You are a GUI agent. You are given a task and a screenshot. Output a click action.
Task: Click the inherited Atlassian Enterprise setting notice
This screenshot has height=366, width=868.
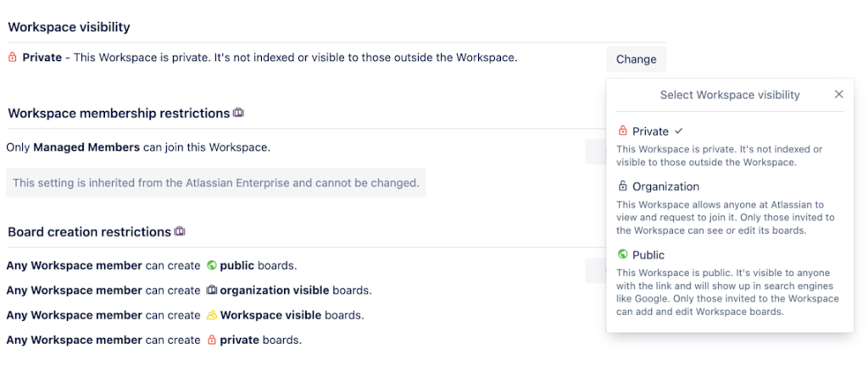coord(215,182)
